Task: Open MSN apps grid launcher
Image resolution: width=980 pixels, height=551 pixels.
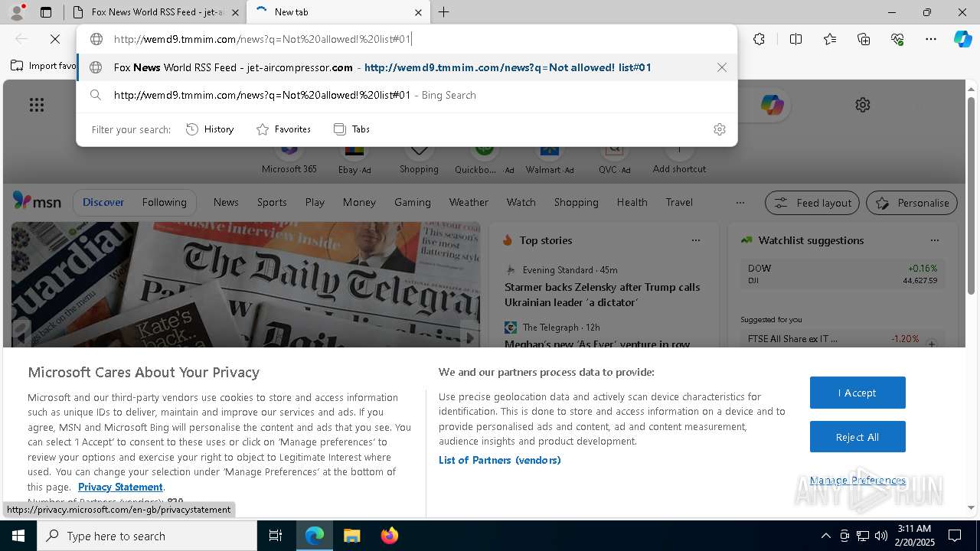Action: point(36,105)
